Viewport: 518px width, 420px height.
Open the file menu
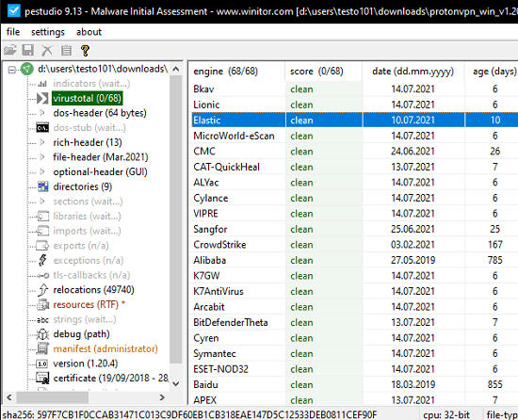pyautogui.click(x=13, y=32)
